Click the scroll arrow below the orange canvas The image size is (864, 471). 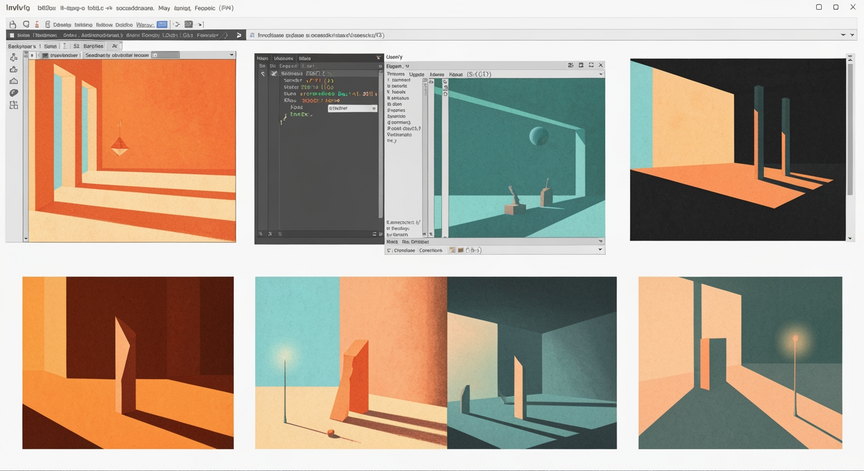(25, 239)
